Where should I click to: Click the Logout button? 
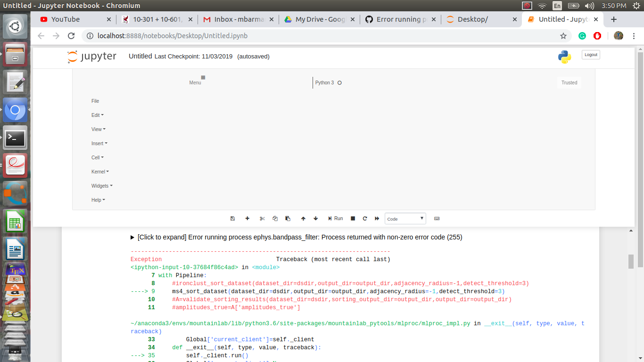pyautogui.click(x=590, y=54)
